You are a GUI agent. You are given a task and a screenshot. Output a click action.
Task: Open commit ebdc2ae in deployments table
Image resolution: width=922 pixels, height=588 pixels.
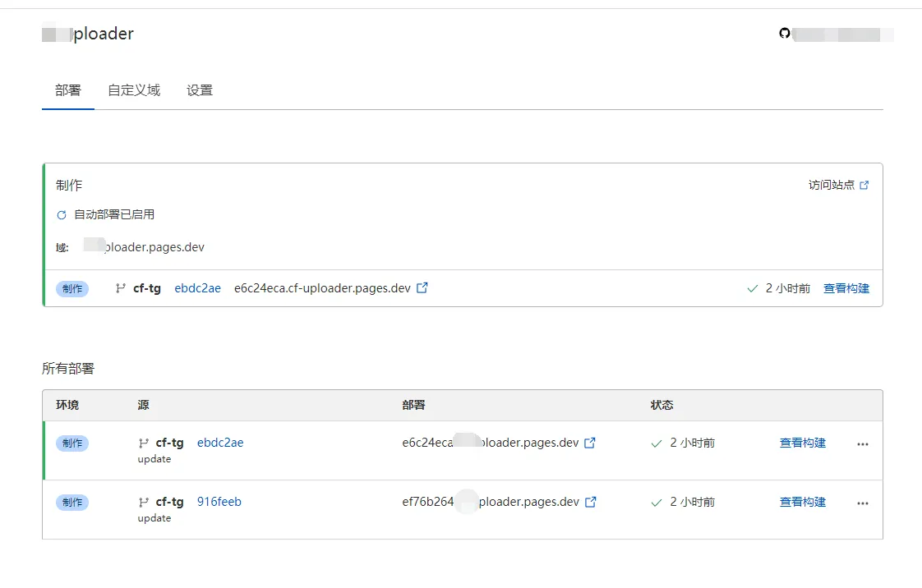[220, 443]
